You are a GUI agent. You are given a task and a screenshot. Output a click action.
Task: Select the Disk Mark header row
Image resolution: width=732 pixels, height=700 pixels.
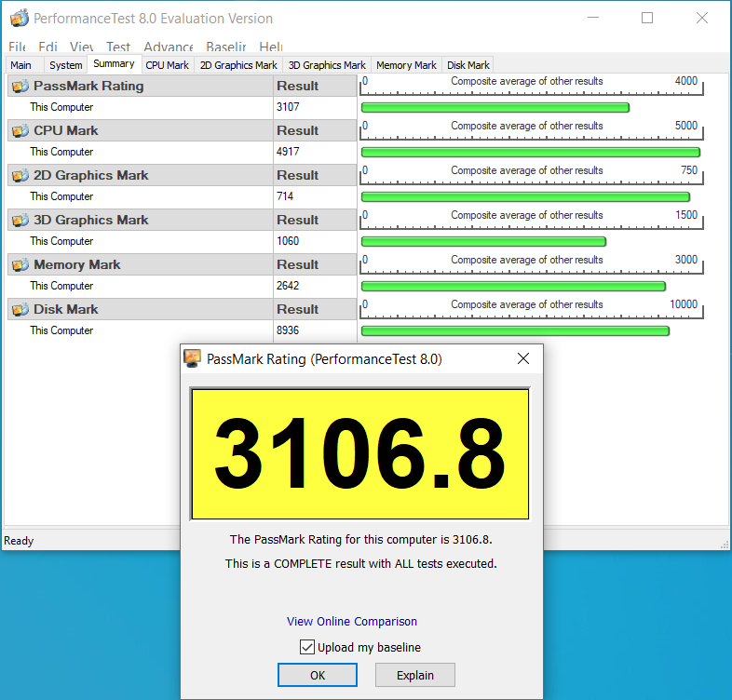[x=182, y=309]
